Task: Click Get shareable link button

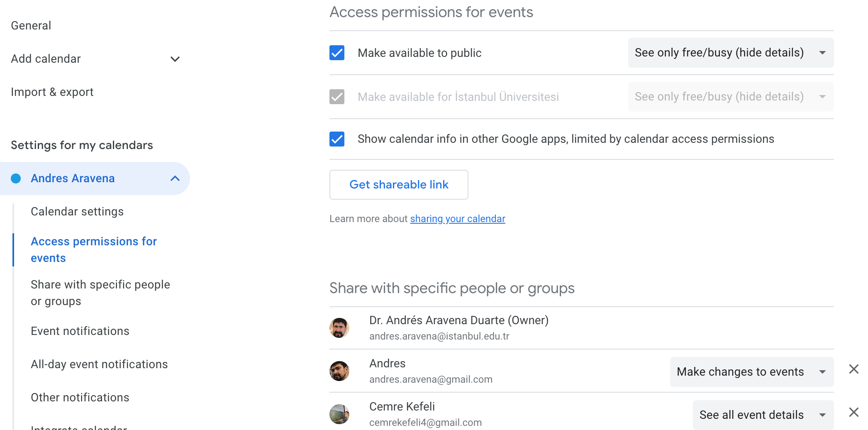Action: click(x=399, y=185)
